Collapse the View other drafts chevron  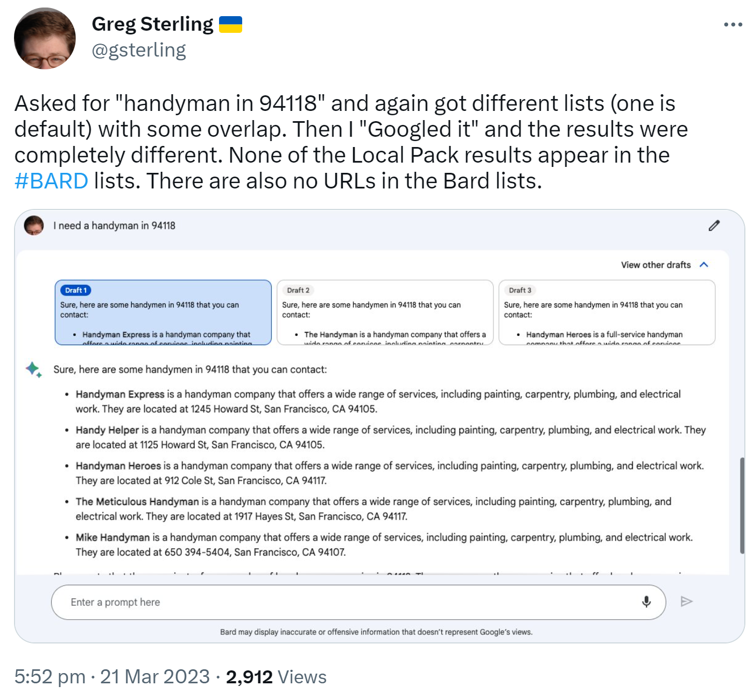704,264
